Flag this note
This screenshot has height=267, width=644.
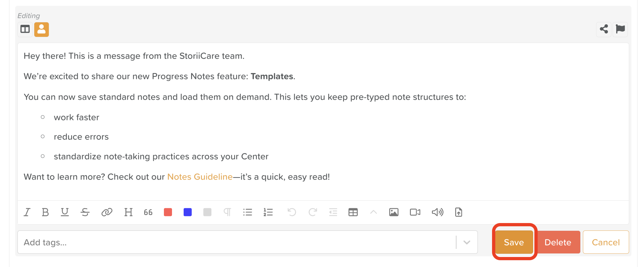point(620,29)
